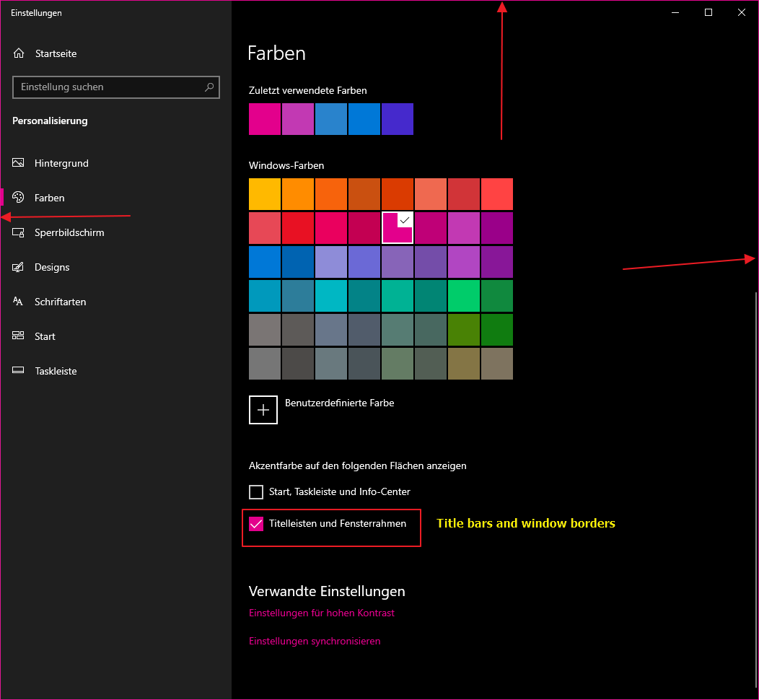Viewport: 759px width, 700px height.
Task: Select the Designs brush icon
Action: [x=18, y=267]
